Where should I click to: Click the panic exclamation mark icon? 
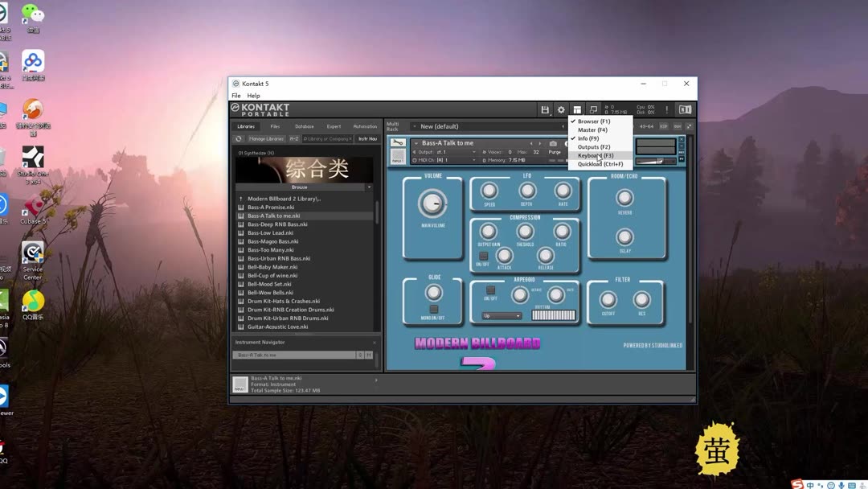coord(665,109)
